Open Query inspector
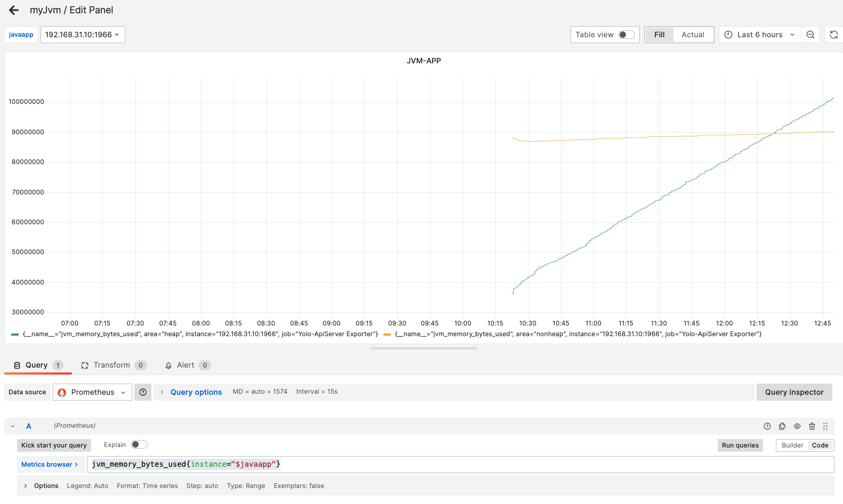 click(x=794, y=392)
